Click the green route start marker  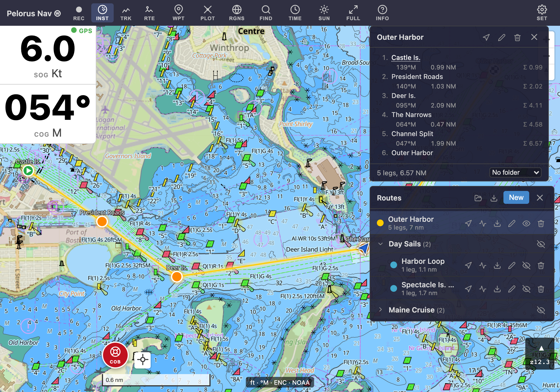click(28, 170)
